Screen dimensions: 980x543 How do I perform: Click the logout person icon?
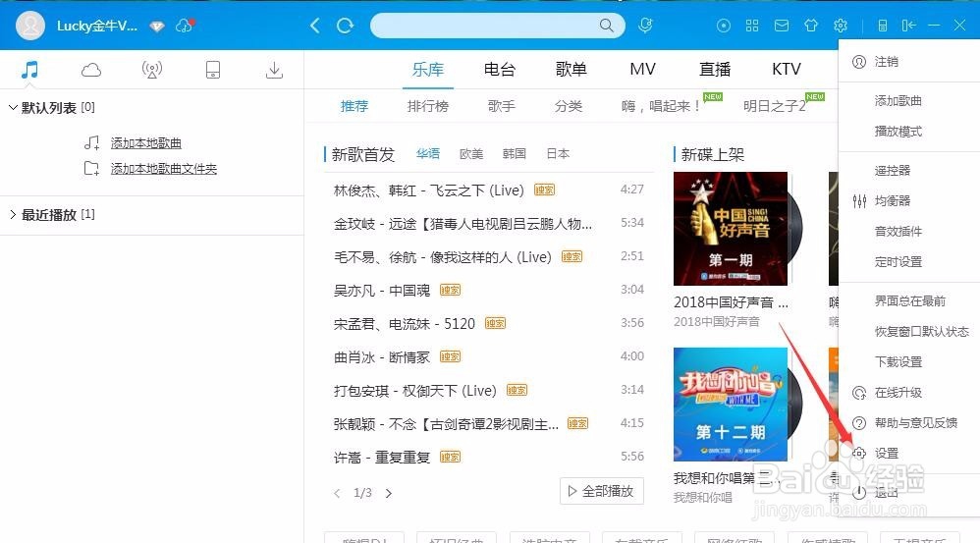[x=859, y=62]
